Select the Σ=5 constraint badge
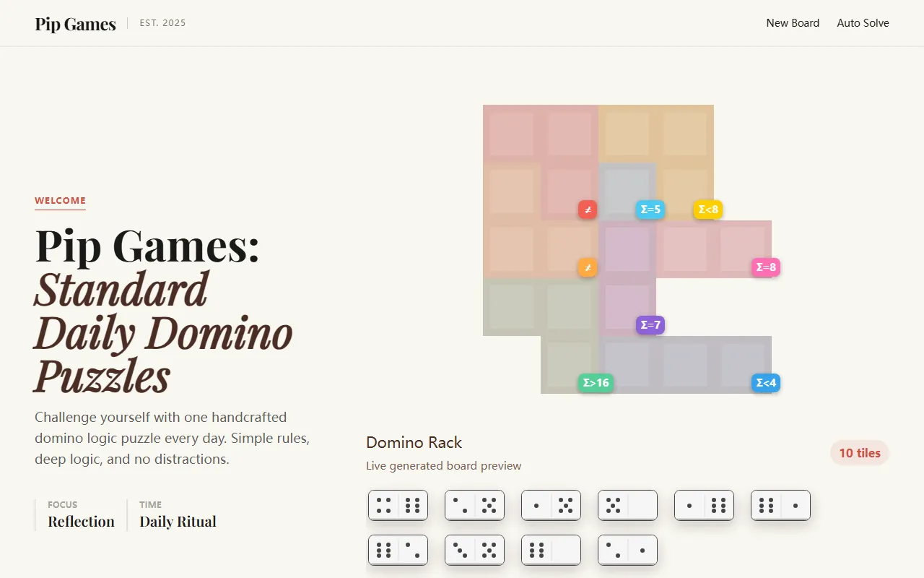Image resolution: width=924 pixels, height=578 pixels. point(650,210)
